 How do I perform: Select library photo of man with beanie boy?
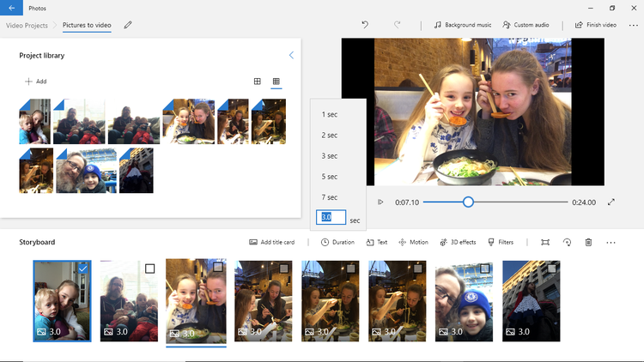pos(86,171)
